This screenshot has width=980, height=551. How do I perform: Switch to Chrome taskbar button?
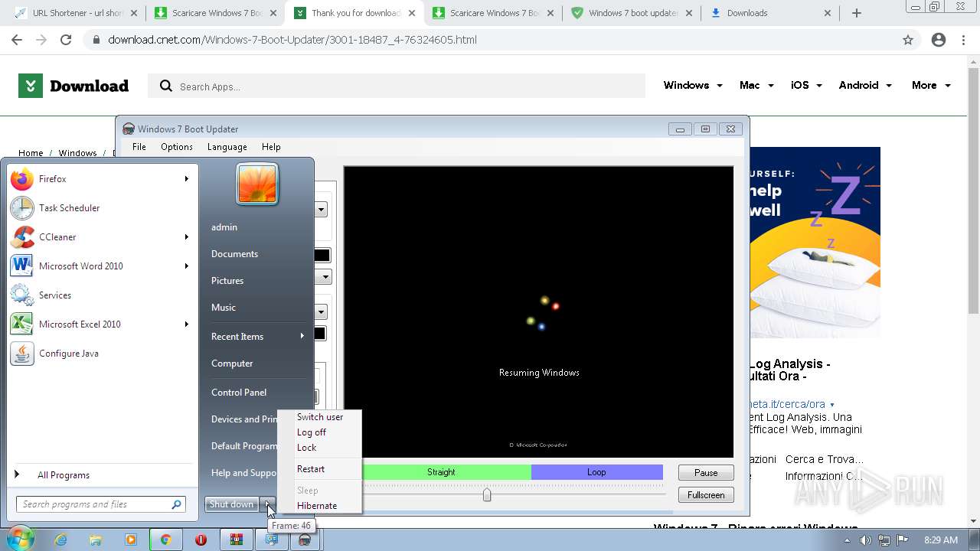pyautogui.click(x=165, y=540)
